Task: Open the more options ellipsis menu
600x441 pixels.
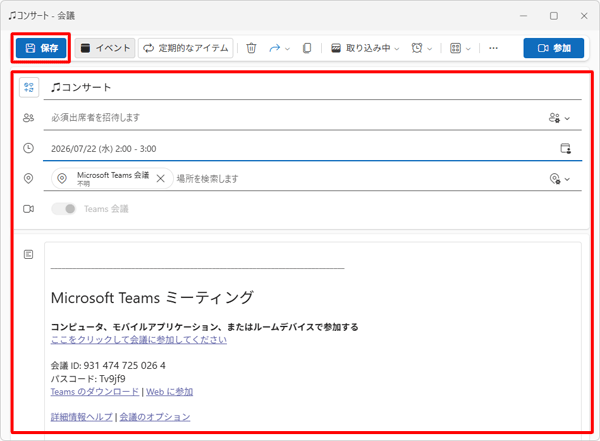Action: coord(493,48)
